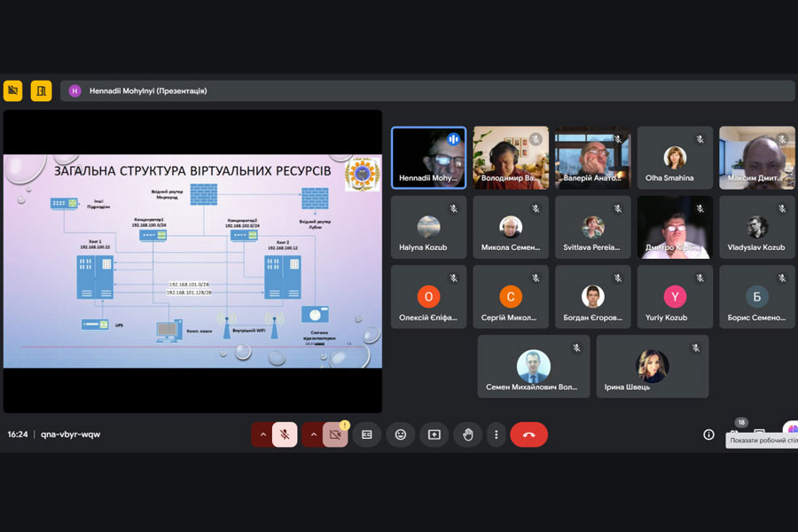Raise your hand
This screenshot has height=532, width=798.
pyautogui.click(x=467, y=434)
